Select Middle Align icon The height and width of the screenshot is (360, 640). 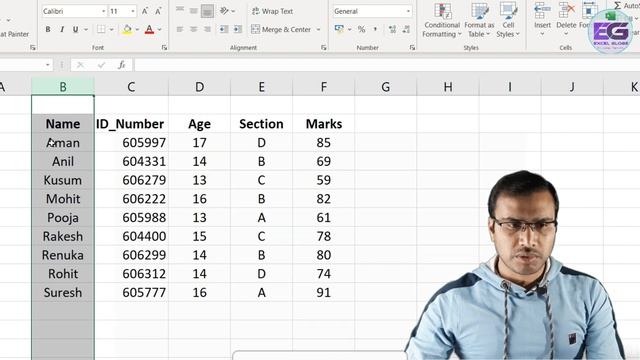pyautogui.click(x=193, y=11)
